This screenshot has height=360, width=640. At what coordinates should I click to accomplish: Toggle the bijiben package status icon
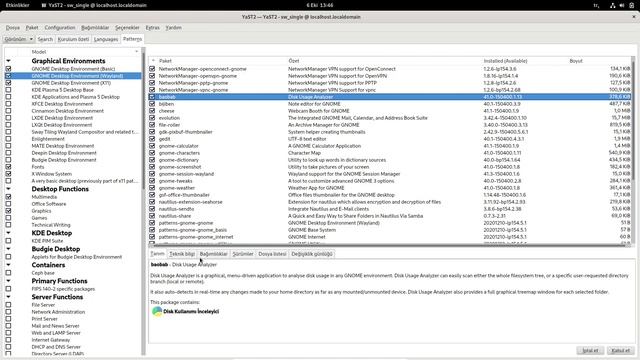coord(152,104)
